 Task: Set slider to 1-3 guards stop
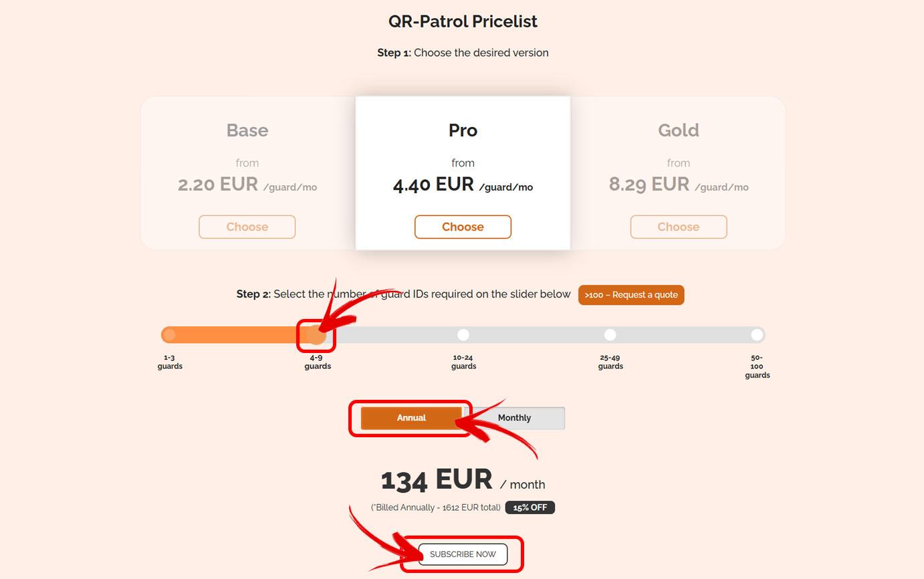170,334
